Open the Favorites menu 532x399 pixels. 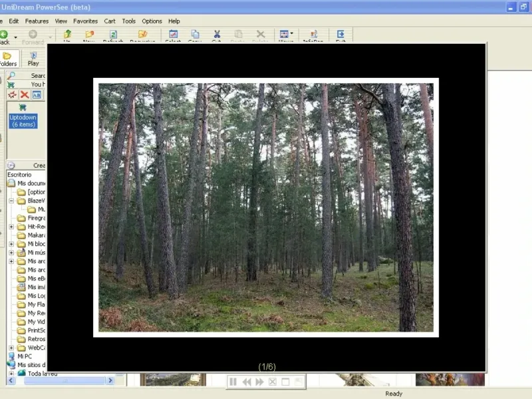pos(86,21)
